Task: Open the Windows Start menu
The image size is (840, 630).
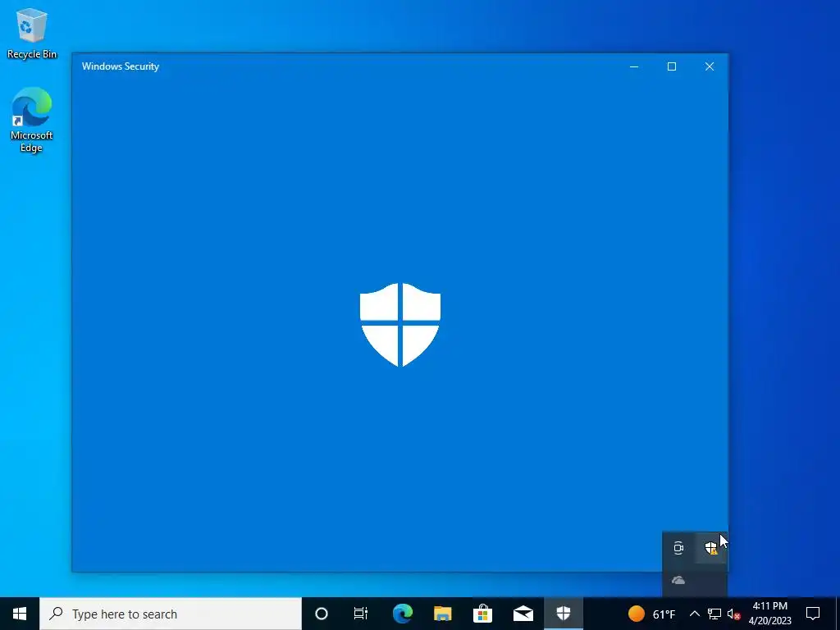Action: click(x=20, y=614)
